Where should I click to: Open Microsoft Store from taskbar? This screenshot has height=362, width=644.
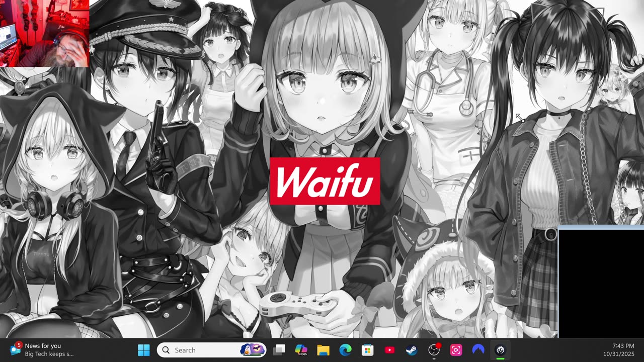(367, 350)
